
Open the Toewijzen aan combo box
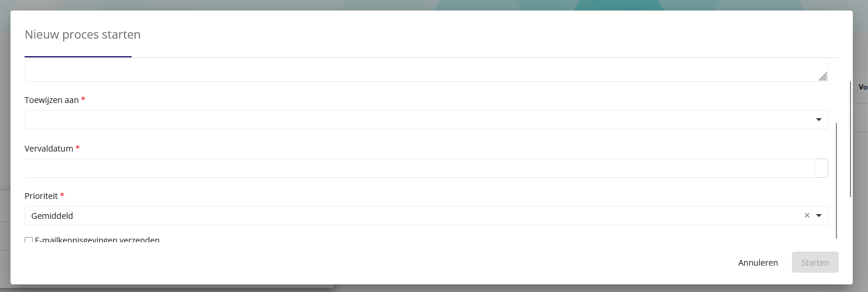click(426, 119)
